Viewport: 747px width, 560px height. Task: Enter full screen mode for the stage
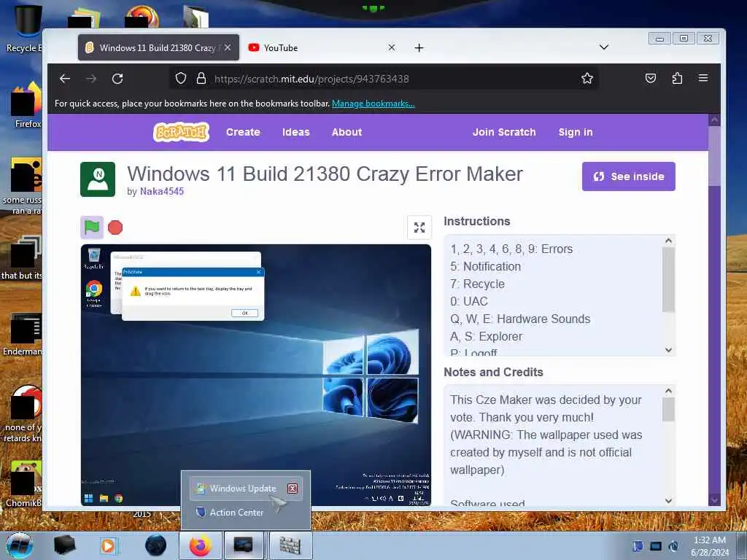pyautogui.click(x=419, y=227)
